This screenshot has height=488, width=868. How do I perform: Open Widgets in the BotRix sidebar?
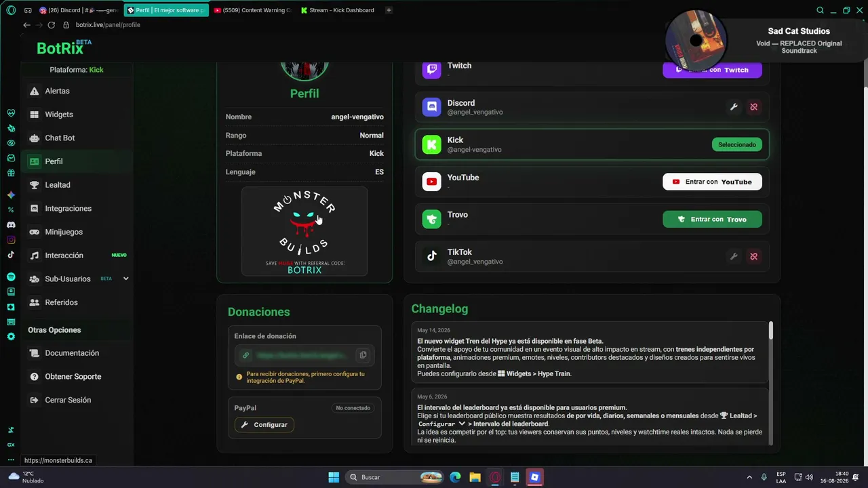point(58,115)
